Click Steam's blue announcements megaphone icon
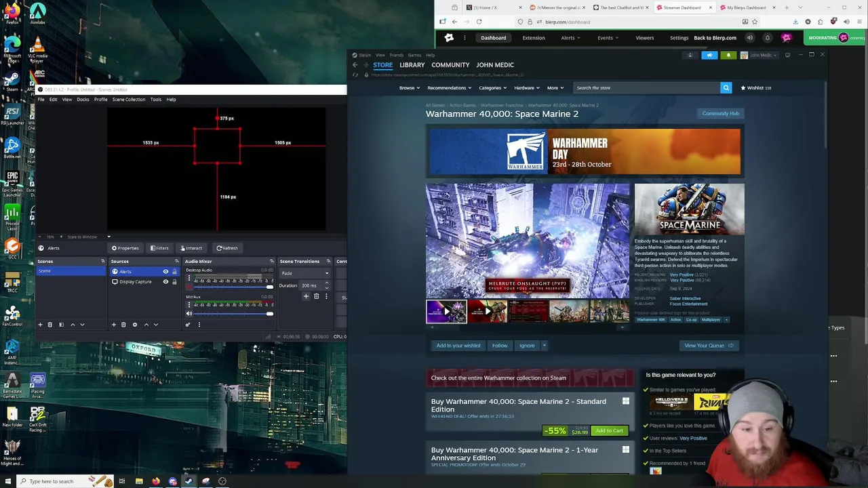 pos(709,56)
